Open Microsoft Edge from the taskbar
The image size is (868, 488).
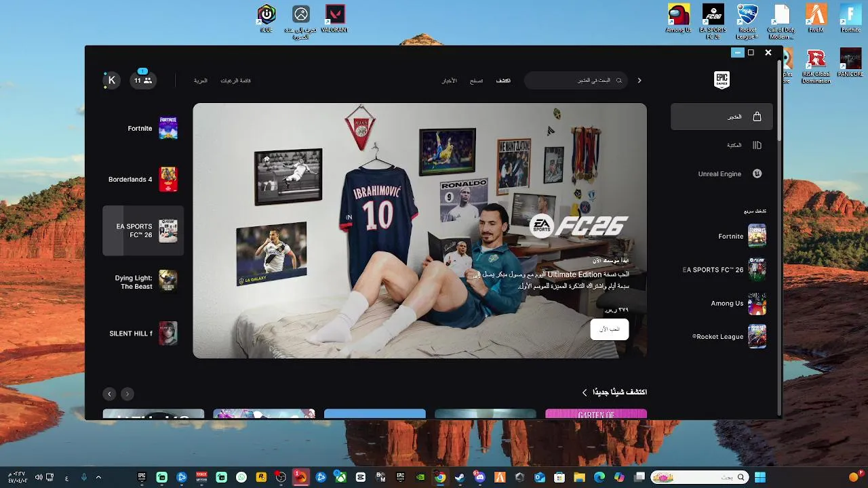[599, 477]
